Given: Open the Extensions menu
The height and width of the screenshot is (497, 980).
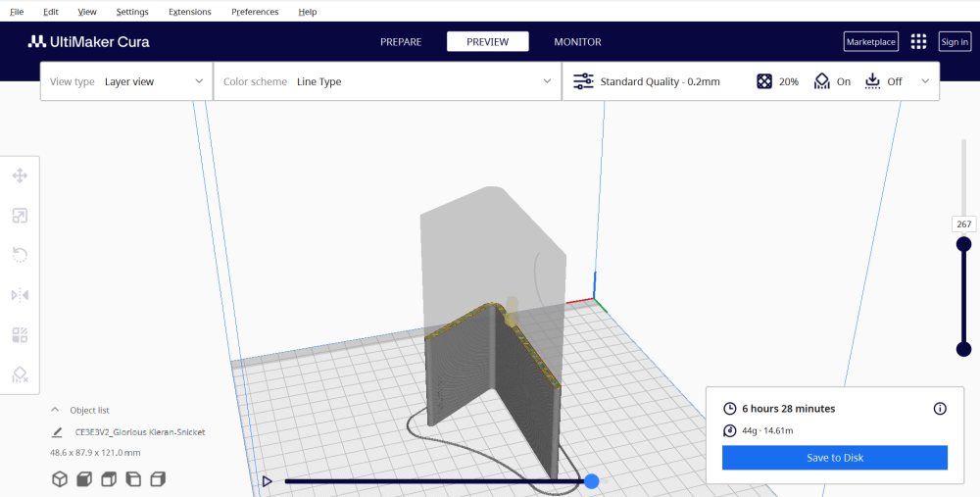Looking at the screenshot, I should pyautogui.click(x=190, y=11).
